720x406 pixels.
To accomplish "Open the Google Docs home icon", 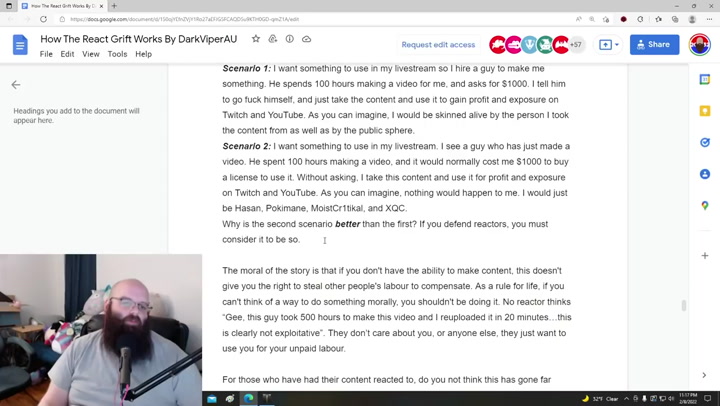I will (x=20, y=45).
